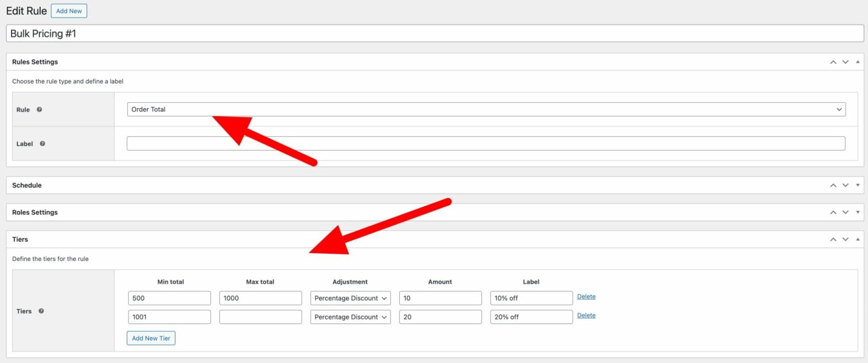Click the Rule help question-mark icon

39,109
